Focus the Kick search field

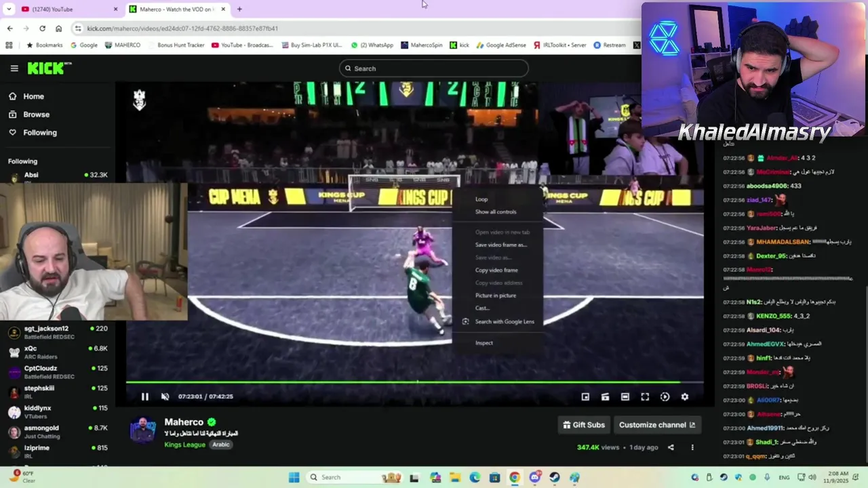click(x=434, y=68)
